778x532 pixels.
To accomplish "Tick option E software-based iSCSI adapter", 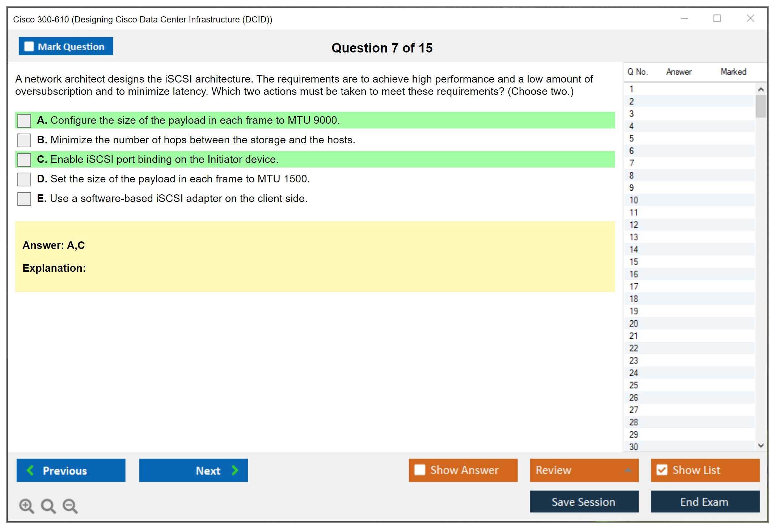I will (24, 199).
